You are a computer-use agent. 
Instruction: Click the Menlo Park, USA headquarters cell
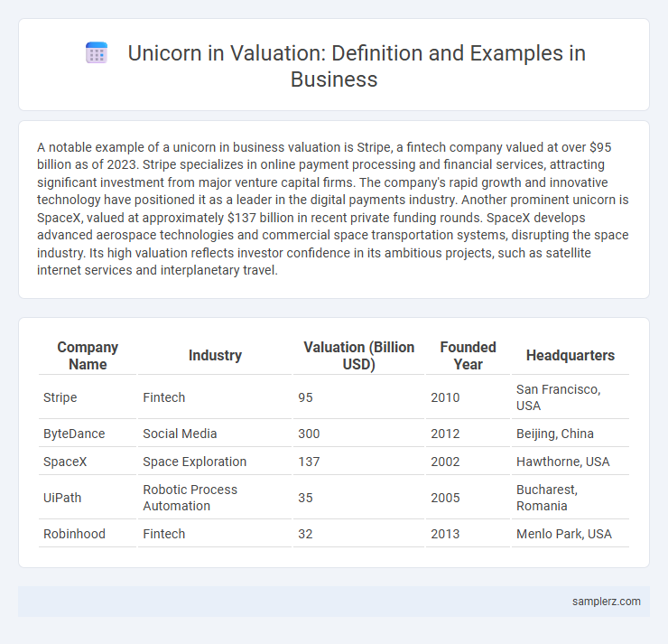point(570,534)
